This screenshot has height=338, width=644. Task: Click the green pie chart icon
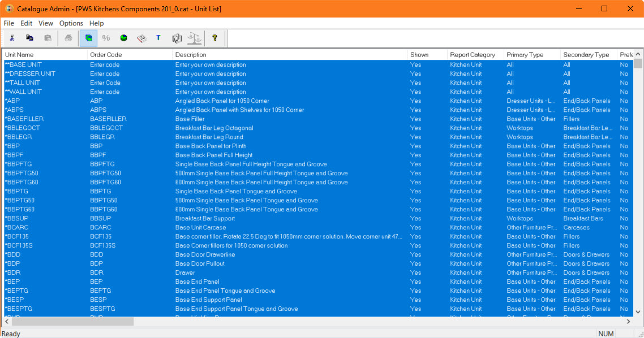123,38
